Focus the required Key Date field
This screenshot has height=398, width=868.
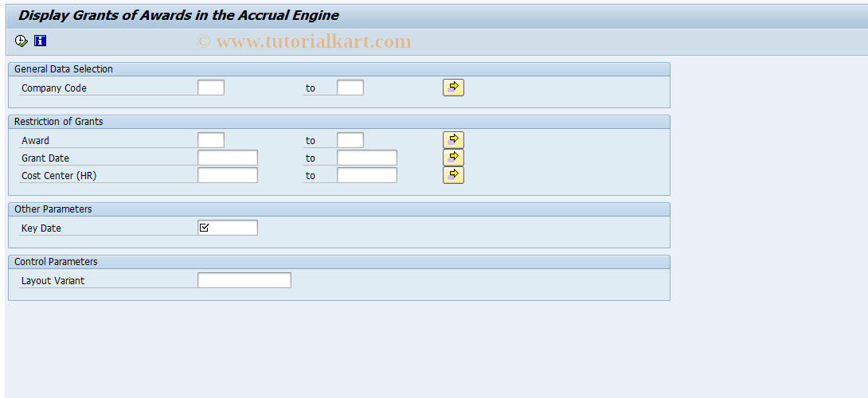(x=228, y=228)
